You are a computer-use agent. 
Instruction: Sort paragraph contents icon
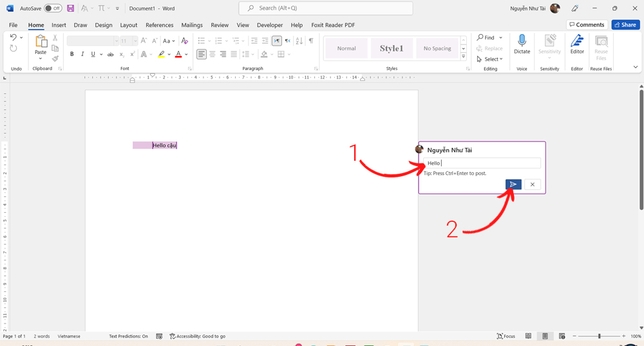(299, 41)
